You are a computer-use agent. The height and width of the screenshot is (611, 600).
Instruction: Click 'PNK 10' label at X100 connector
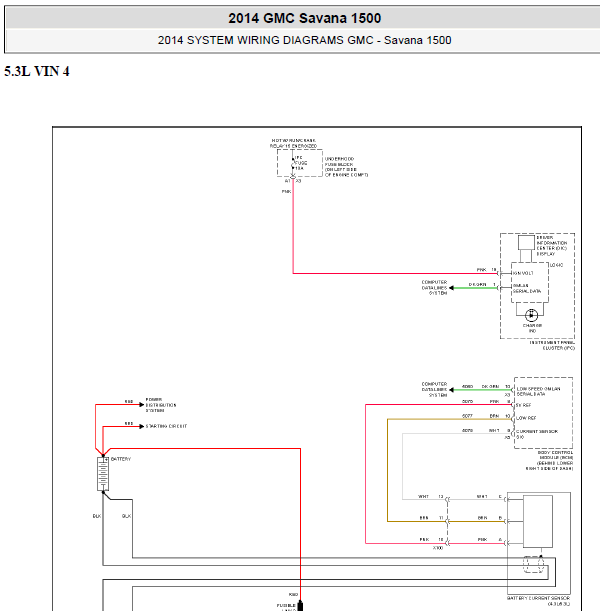click(x=431, y=539)
